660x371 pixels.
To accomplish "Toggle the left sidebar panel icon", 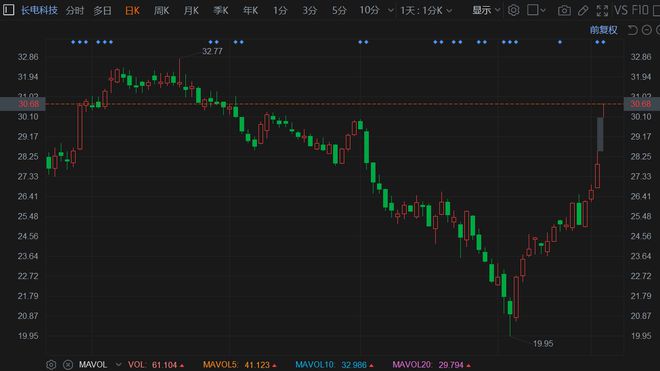I will click(8, 10).
